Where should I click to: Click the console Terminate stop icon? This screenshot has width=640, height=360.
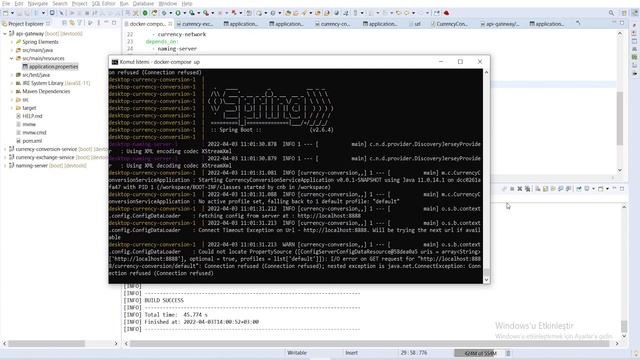pyautogui.click(x=512, y=189)
